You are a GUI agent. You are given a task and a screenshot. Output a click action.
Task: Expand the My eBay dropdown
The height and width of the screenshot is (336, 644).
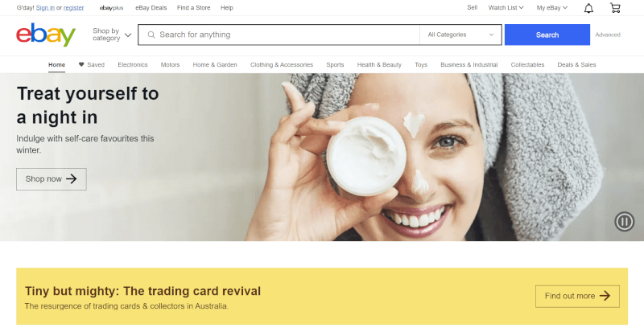pos(552,8)
